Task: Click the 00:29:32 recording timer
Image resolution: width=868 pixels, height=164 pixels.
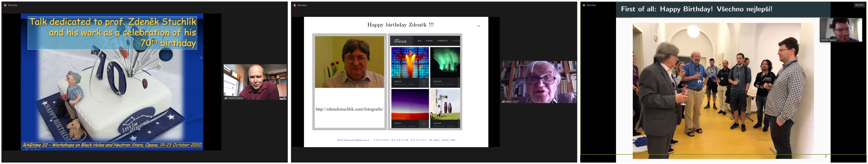Action: point(859,5)
